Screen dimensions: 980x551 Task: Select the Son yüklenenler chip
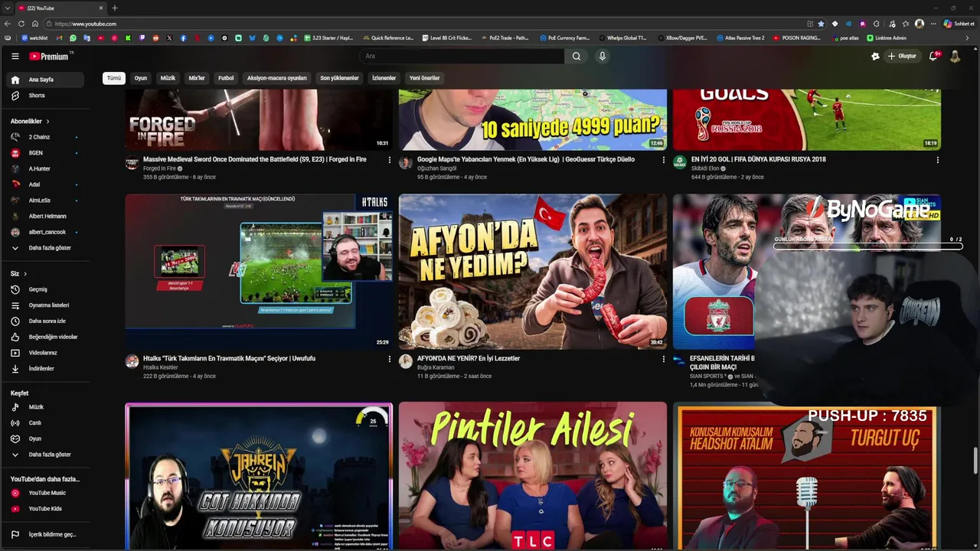coord(339,78)
